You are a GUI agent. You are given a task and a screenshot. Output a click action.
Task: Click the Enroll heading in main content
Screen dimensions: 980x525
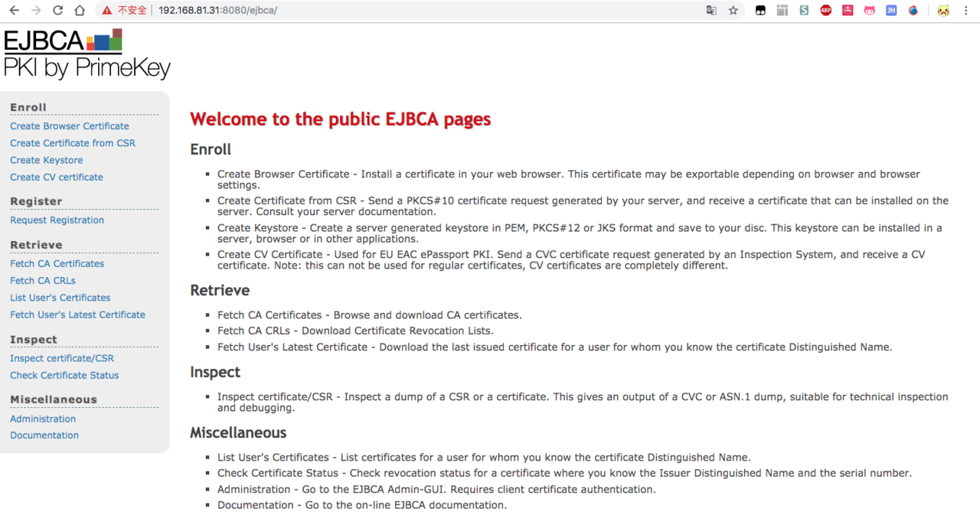click(211, 149)
